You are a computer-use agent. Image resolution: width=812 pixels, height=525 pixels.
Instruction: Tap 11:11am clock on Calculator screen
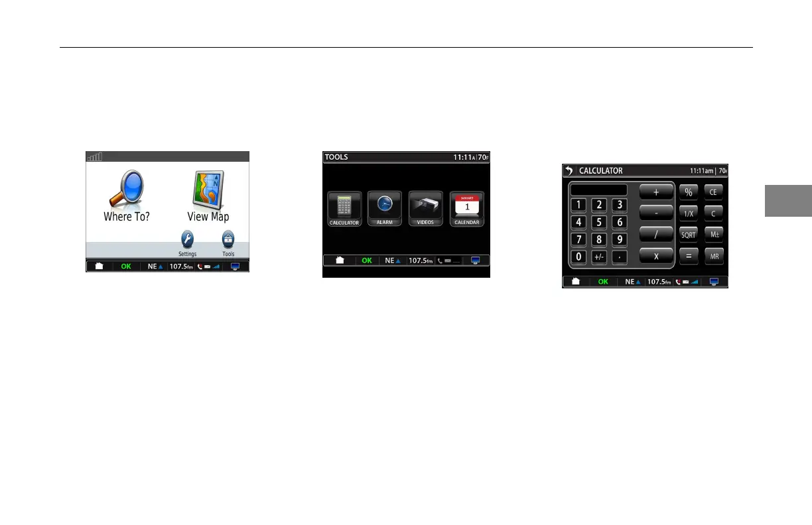pos(702,170)
